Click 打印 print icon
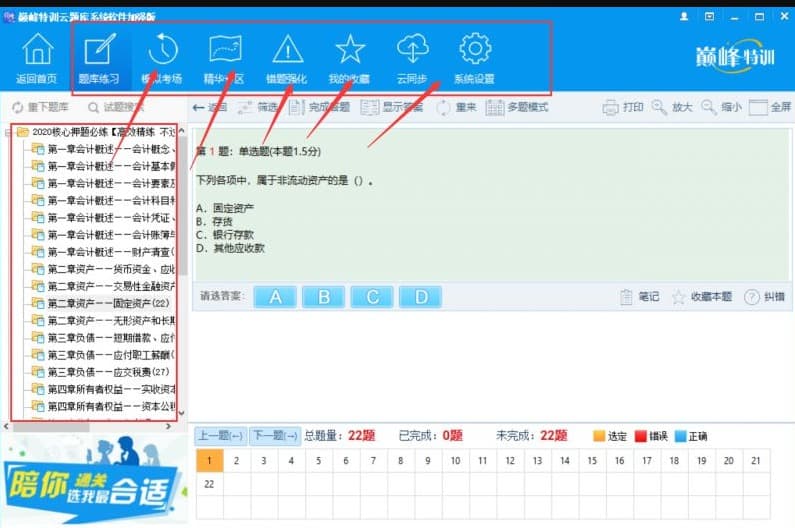 623,107
